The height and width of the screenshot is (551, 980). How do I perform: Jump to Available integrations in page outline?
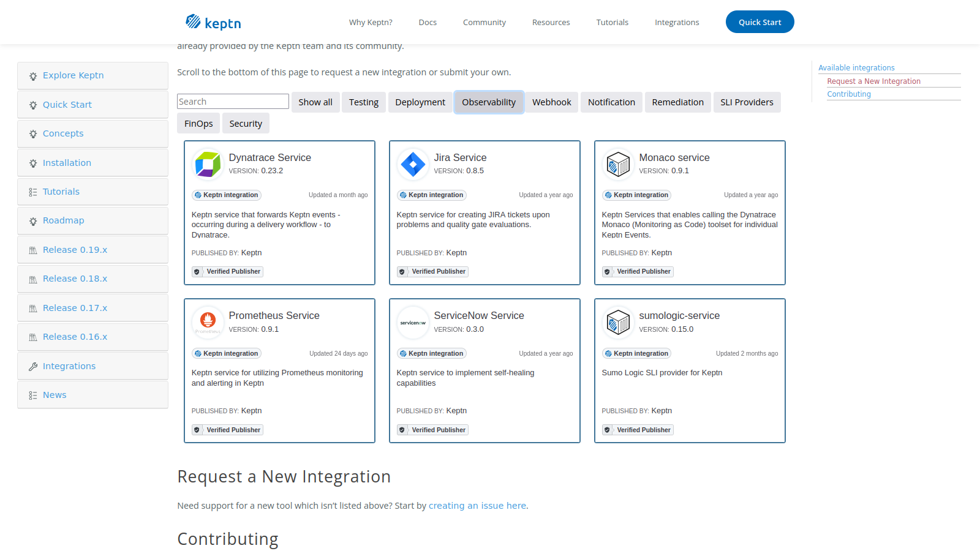(x=856, y=68)
